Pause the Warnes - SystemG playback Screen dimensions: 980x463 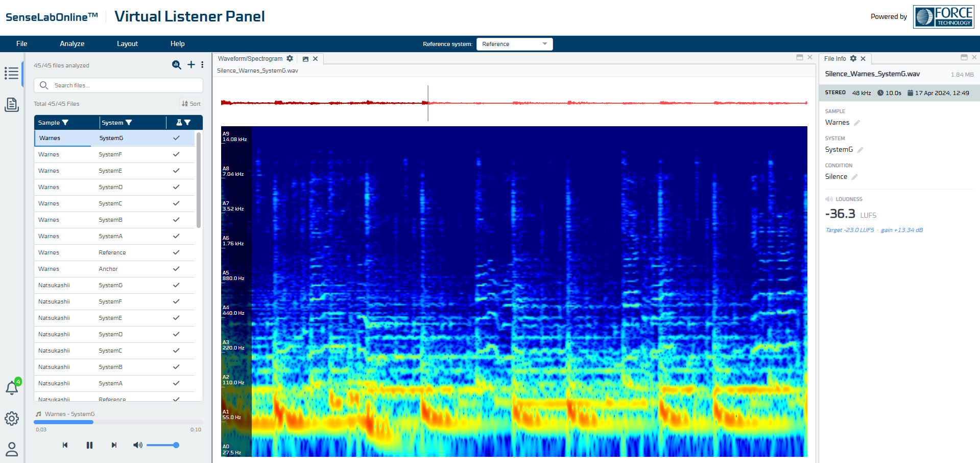tap(89, 445)
